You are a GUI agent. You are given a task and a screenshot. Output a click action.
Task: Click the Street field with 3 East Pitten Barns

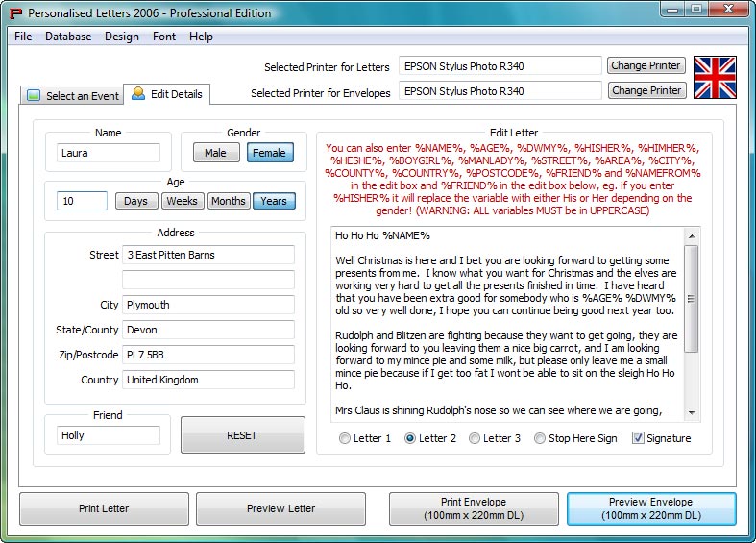tap(208, 255)
